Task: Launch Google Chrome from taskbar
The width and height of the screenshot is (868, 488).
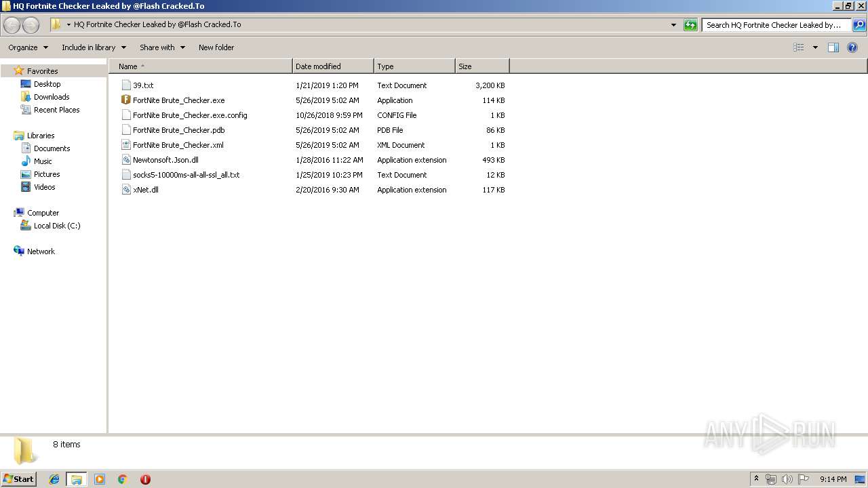Action: (122, 479)
